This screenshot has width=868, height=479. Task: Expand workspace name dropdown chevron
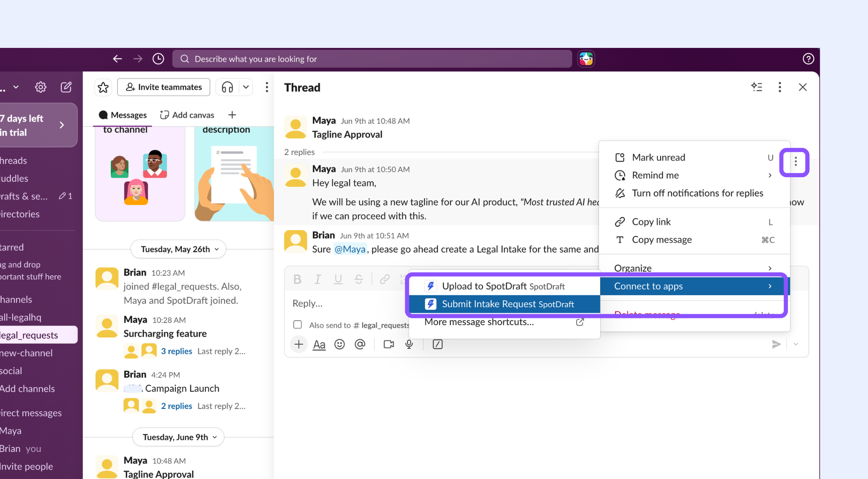click(x=16, y=87)
